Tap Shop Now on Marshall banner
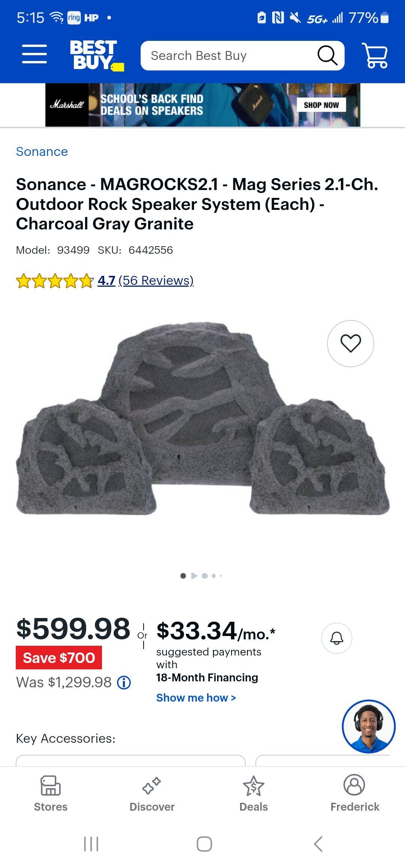 (x=321, y=105)
